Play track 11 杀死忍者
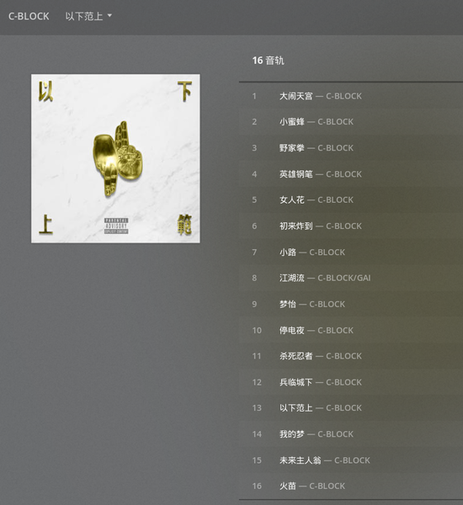The image size is (463, 505). pos(351,356)
